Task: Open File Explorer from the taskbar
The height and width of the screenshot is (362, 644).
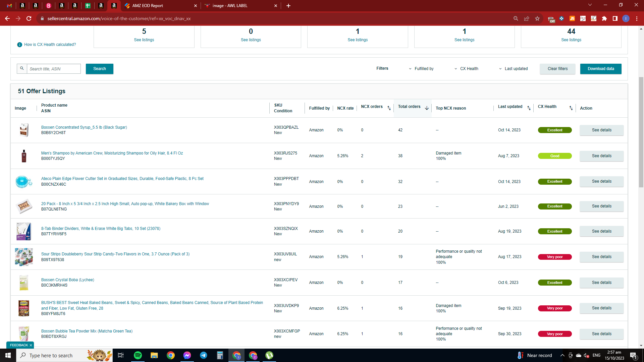Action: pyautogui.click(x=154, y=355)
